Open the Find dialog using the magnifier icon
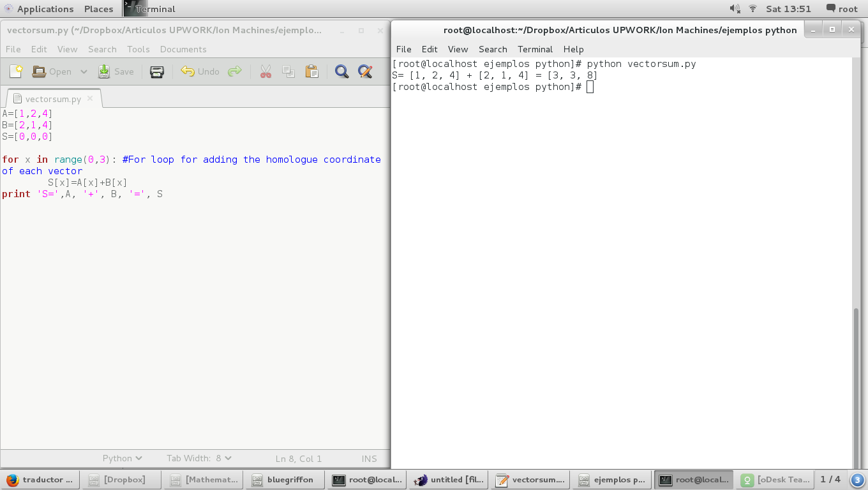This screenshot has height=490, width=868. 341,71
